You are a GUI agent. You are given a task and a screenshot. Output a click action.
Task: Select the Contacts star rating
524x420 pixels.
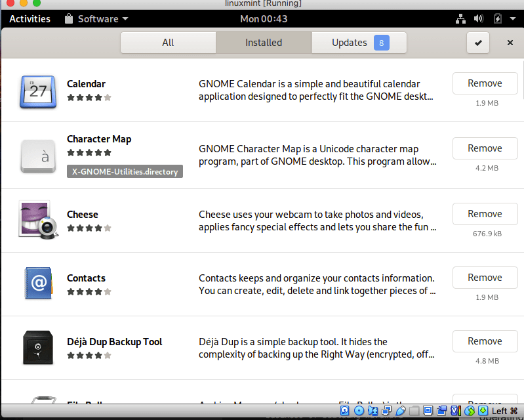click(89, 291)
